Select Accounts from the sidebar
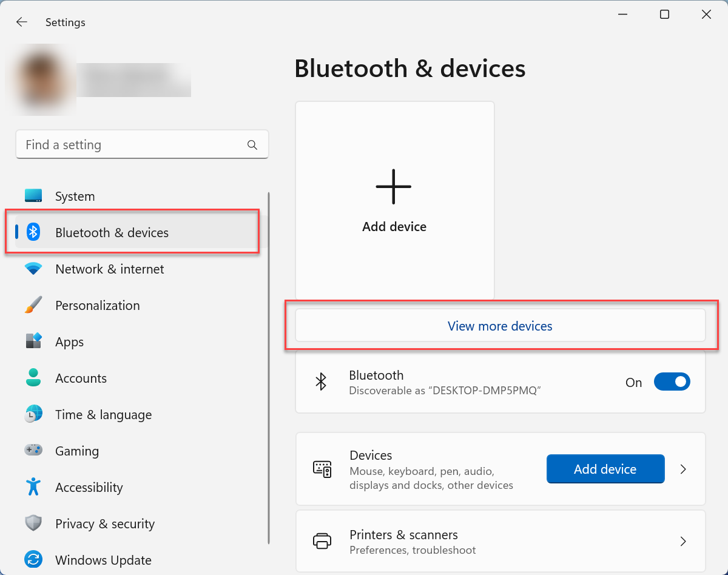Screen dimensions: 728x575 pyautogui.click(x=81, y=378)
